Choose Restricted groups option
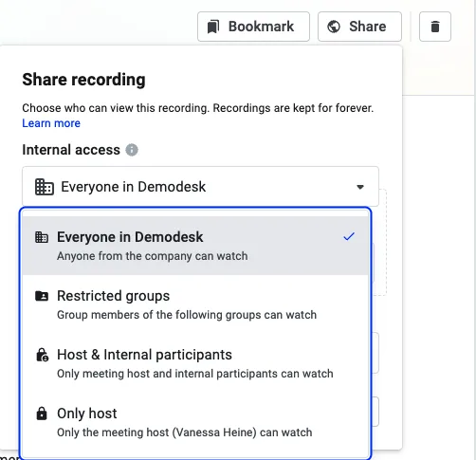Screen dimensions: 476x460 pyautogui.click(x=195, y=304)
